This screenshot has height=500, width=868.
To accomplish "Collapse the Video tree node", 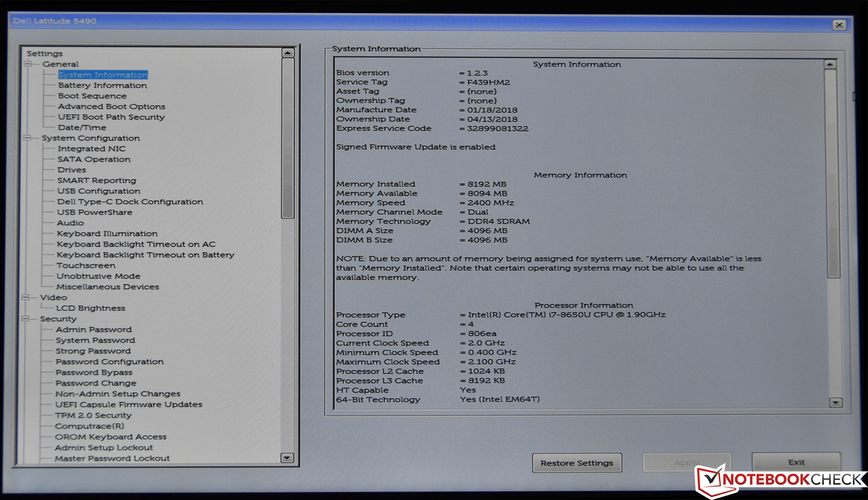I will tap(26, 297).
